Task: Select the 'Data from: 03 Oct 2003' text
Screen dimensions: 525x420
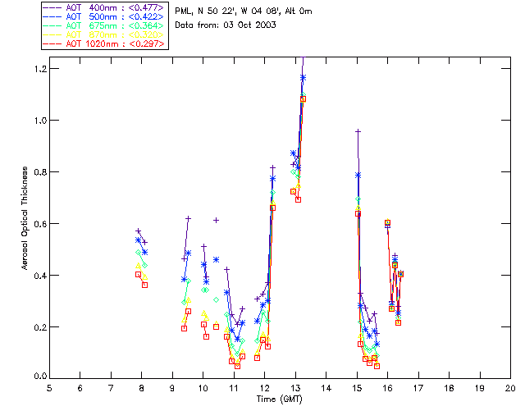Action: coord(226,25)
